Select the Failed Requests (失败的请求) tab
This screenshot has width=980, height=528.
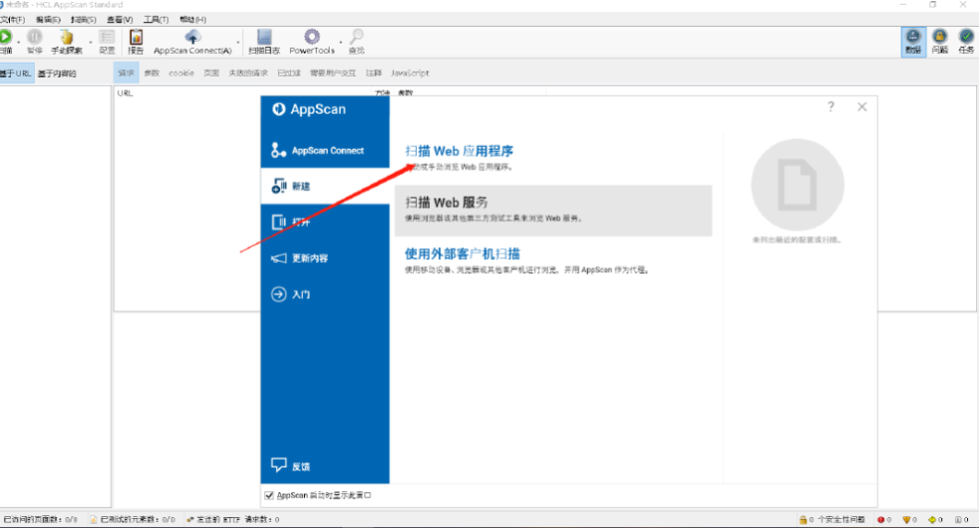[x=248, y=73]
